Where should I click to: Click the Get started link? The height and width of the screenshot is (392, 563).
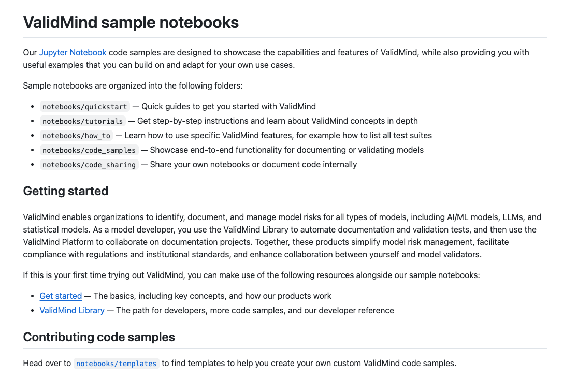click(x=61, y=296)
